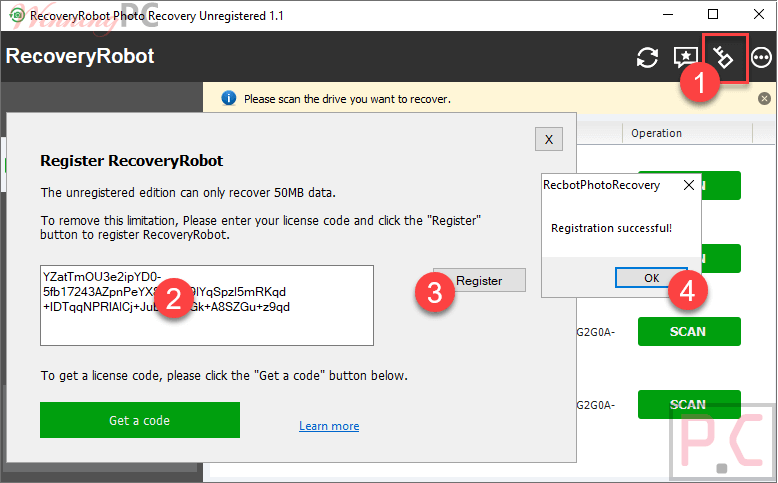Dismiss the yellow scan info banner
The width and height of the screenshot is (778, 483).
tap(764, 99)
